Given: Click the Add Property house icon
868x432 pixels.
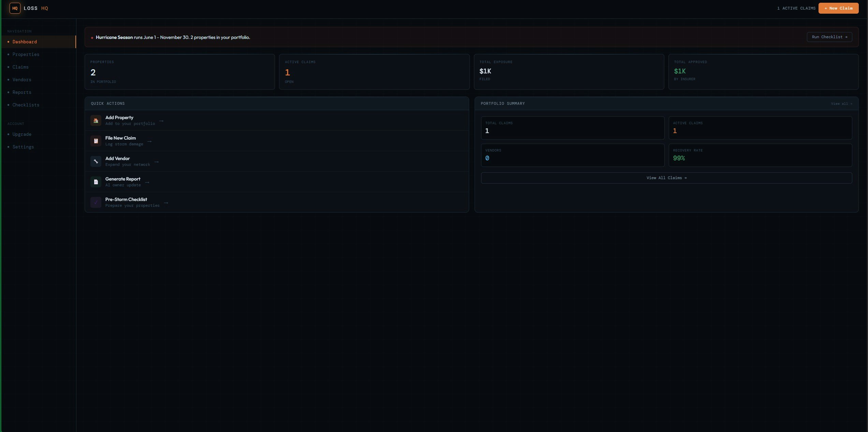Looking at the screenshot, I should [x=96, y=120].
